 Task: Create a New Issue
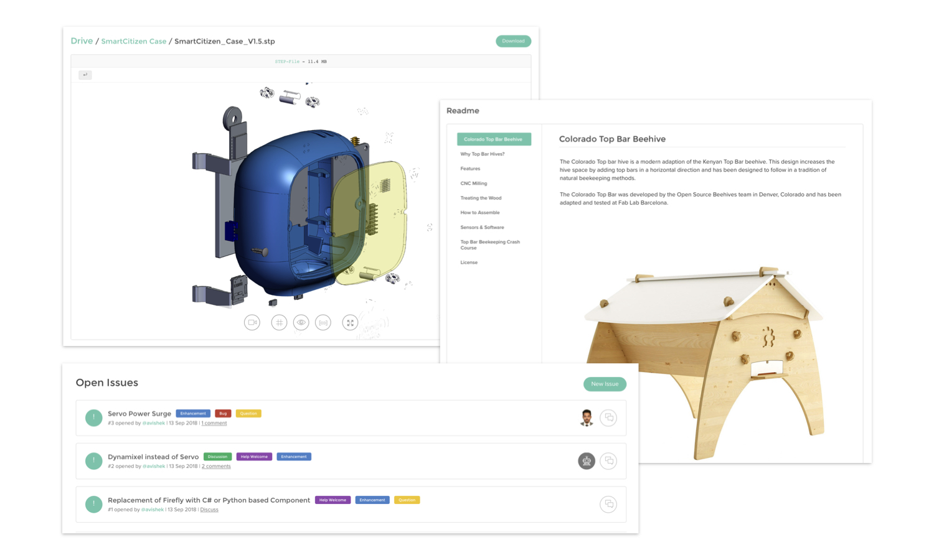[605, 384]
